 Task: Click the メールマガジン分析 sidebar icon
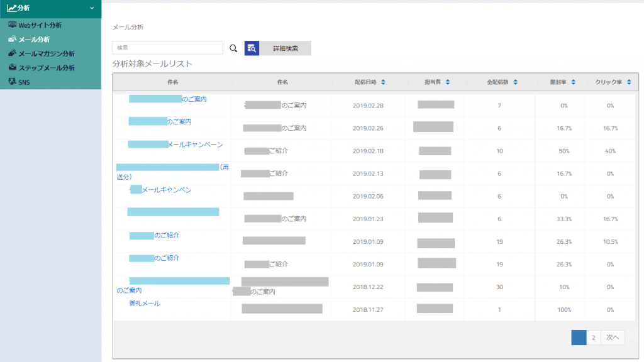(13, 53)
